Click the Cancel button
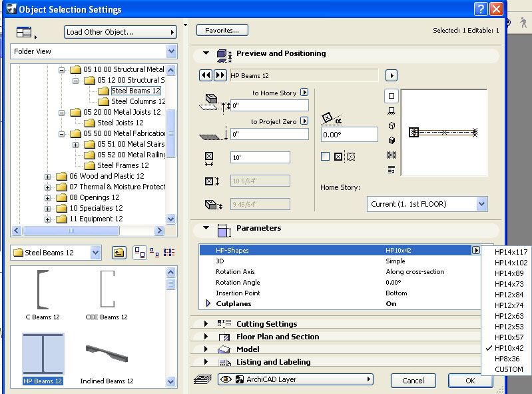 413,380
